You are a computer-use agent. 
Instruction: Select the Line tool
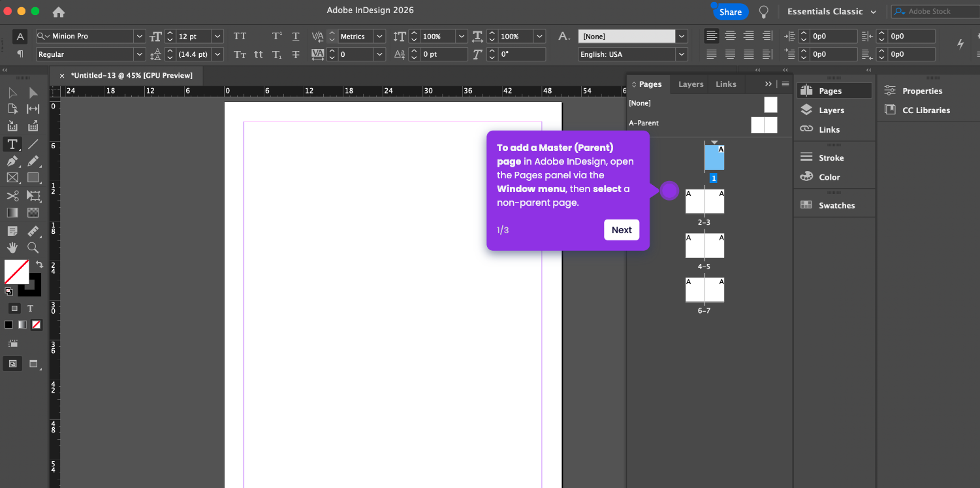33,144
